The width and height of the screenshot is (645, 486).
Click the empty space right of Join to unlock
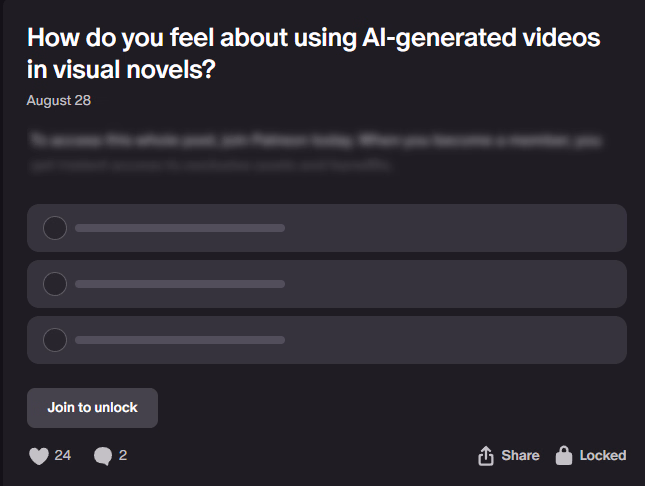point(390,408)
